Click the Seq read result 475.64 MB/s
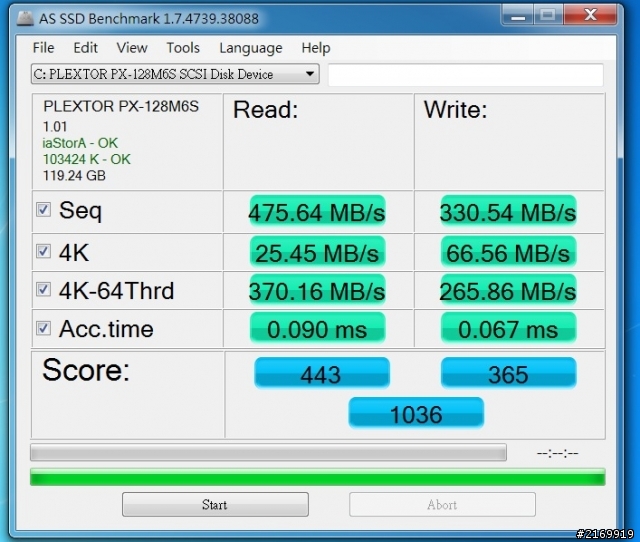The width and height of the screenshot is (640, 542). coord(317,212)
